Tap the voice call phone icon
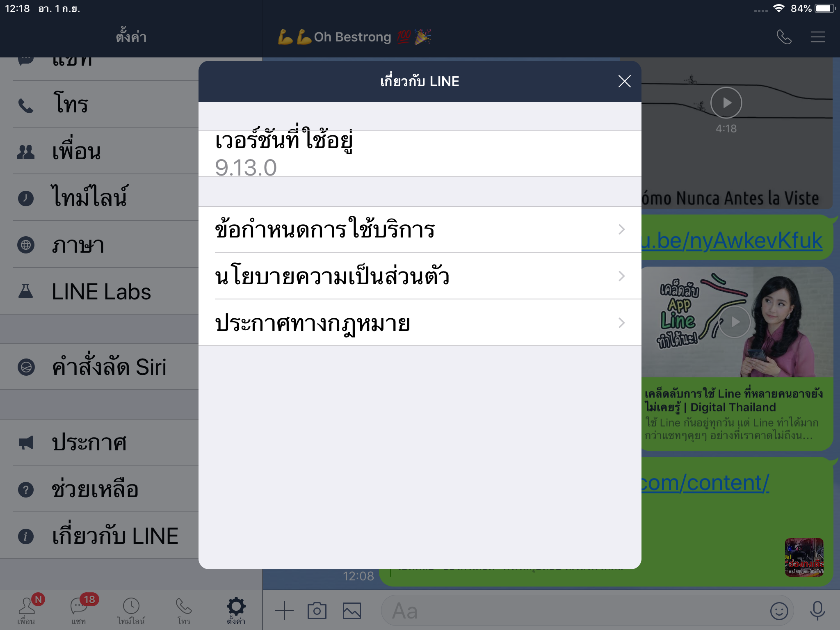This screenshot has width=840, height=630. pyautogui.click(x=784, y=37)
